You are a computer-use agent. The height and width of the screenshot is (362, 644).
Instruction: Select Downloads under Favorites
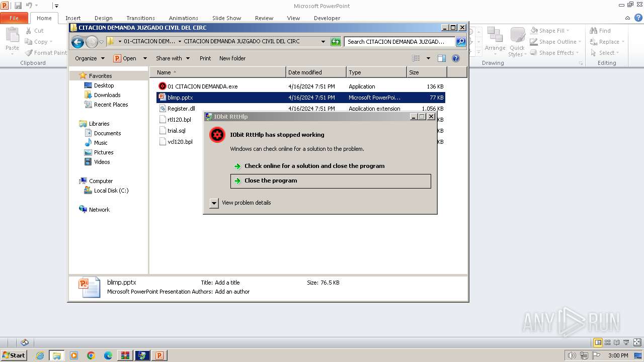[x=107, y=95]
